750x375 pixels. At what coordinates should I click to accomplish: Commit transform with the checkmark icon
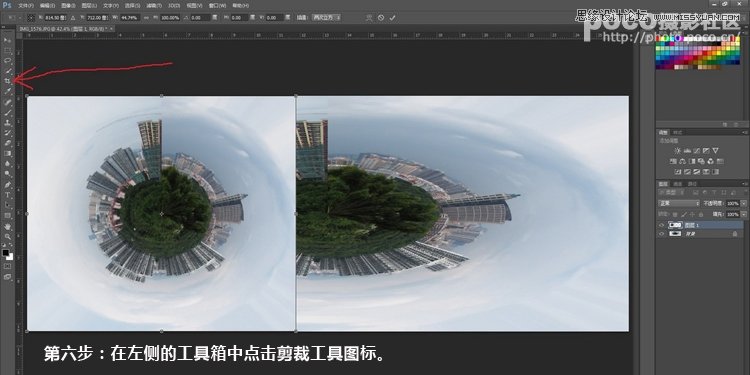(393, 17)
